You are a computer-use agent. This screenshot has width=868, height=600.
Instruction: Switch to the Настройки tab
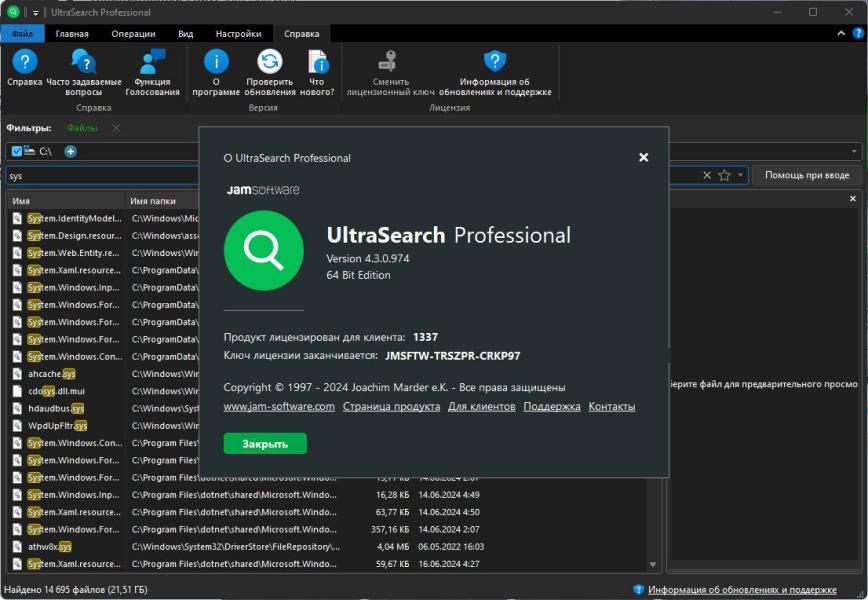point(239,34)
